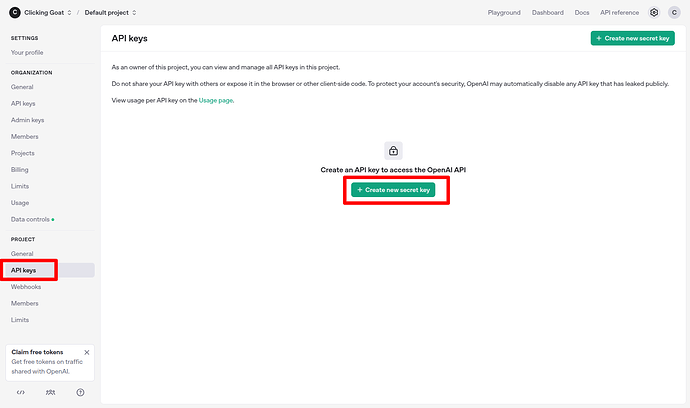Click the text 'Create an API key to access the OpenAI API'
The image size is (690, 408).
393,170
